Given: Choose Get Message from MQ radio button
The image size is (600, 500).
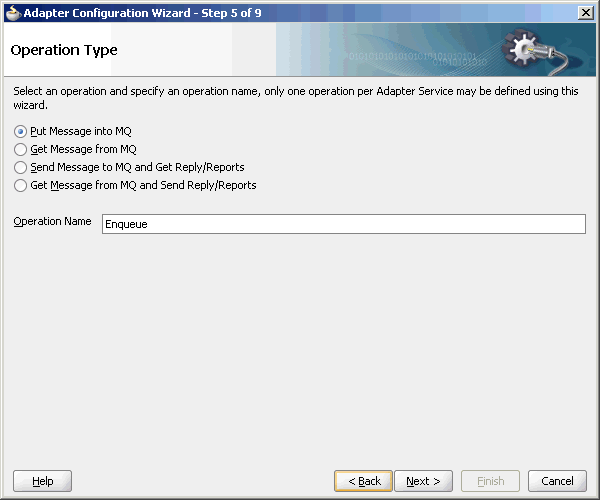Looking at the screenshot, I should (x=20, y=149).
